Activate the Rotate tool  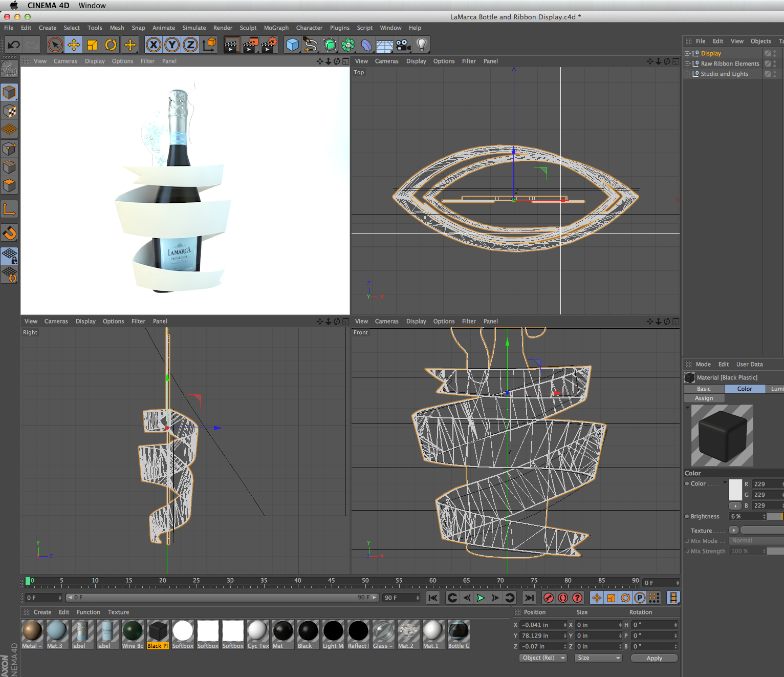[111, 45]
